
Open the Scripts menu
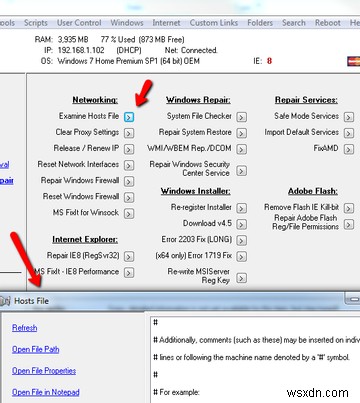pyautogui.click(x=35, y=23)
